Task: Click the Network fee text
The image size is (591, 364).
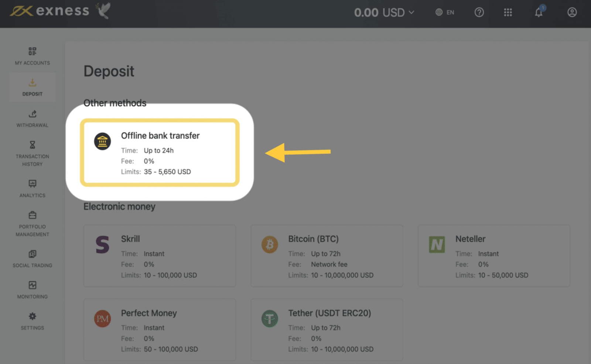Action: (329, 264)
